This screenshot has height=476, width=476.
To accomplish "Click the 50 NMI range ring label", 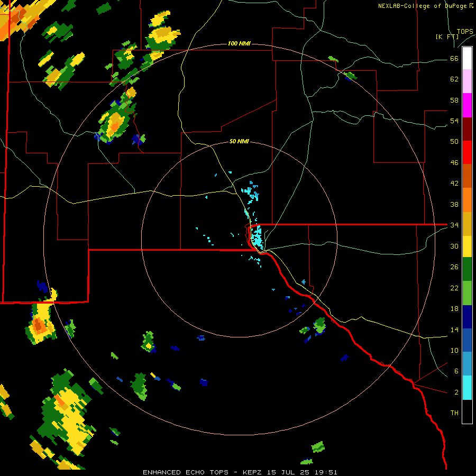I will pyautogui.click(x=239, y=141).
